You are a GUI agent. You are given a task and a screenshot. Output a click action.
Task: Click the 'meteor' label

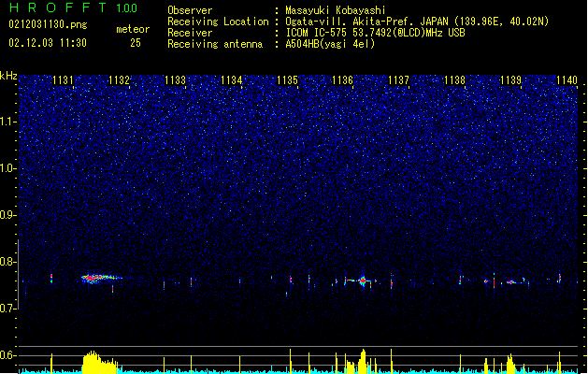tap(133, 29)
